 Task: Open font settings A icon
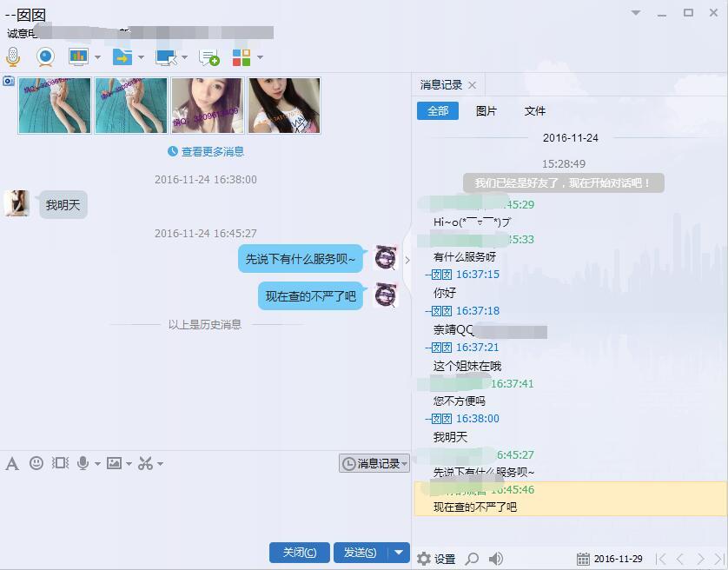(x=12, y=463)
